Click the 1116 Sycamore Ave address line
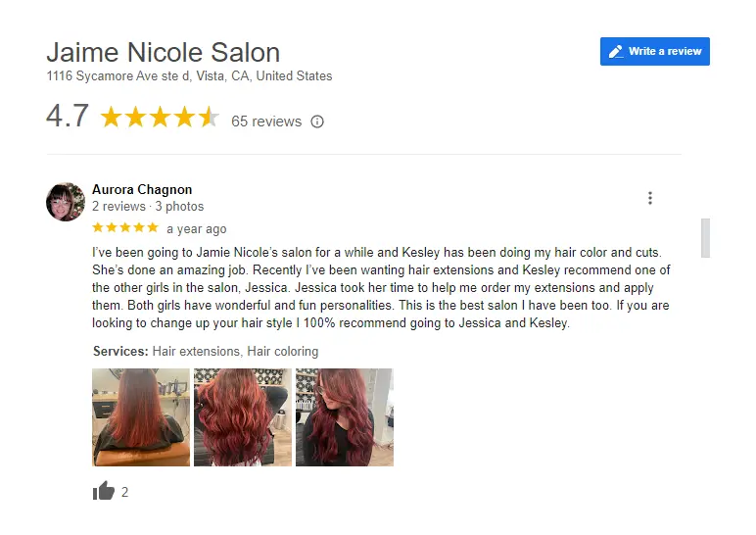Viewport: 756px width, 535px height. [189, 76]
